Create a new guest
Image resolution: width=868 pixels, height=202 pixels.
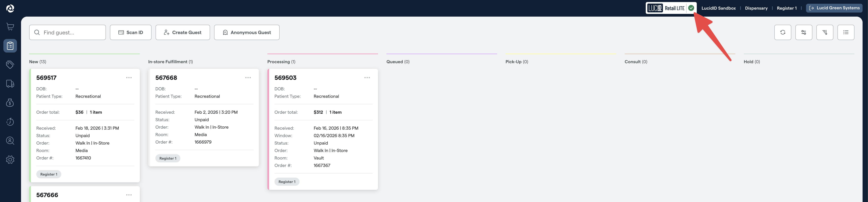183,32
